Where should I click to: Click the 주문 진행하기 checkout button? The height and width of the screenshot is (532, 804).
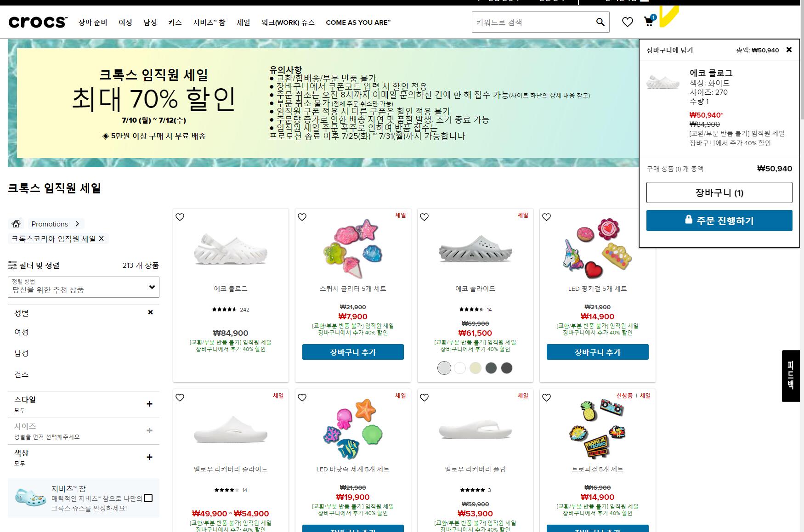(x=719, y=221)
